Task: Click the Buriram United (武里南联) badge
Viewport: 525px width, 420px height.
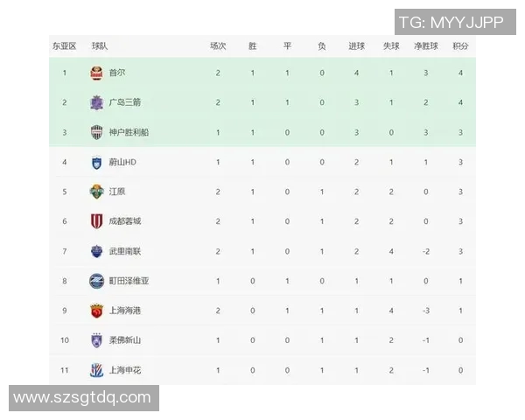Action: pyautogui.click(x=96, y=252)
